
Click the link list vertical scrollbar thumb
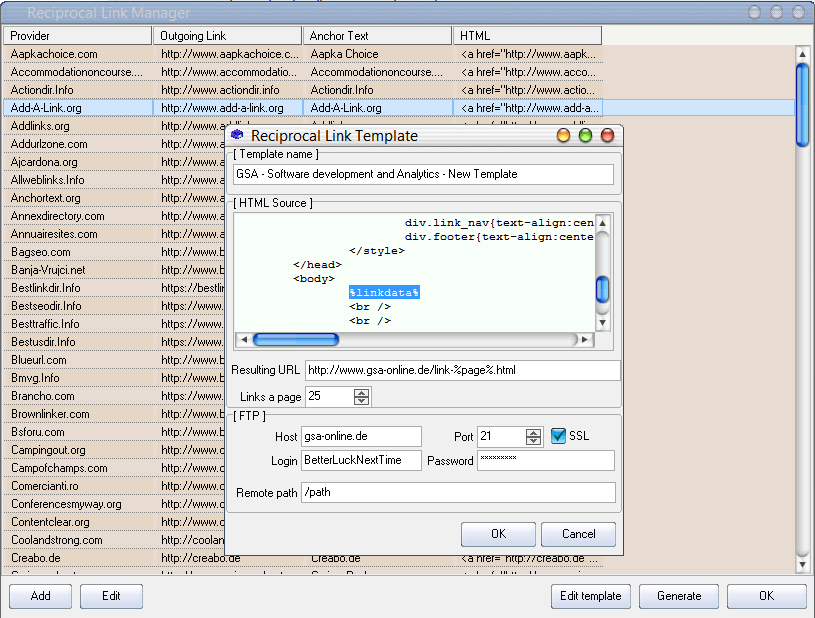tap(802, 104)
